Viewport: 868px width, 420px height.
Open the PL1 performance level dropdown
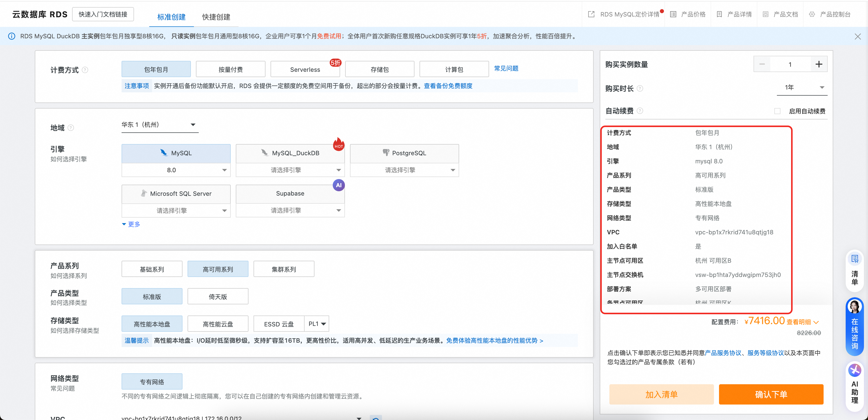click(317, 324)
